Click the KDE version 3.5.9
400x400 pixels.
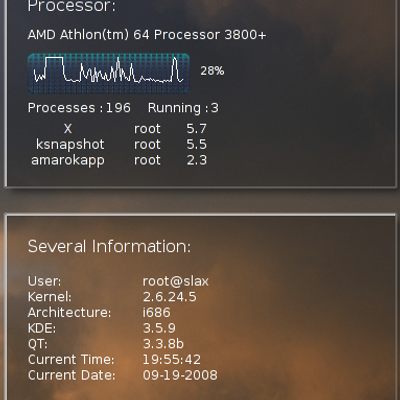click(159, 328)
